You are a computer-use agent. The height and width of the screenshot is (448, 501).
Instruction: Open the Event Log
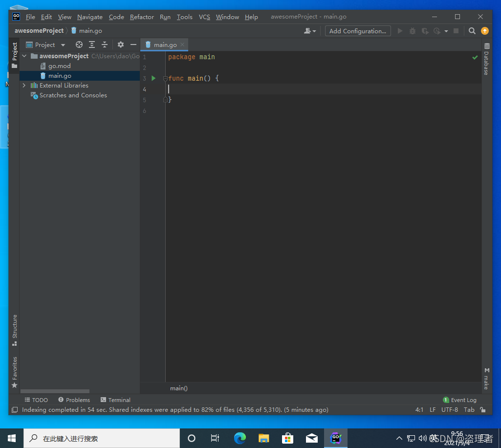[460, 400]
